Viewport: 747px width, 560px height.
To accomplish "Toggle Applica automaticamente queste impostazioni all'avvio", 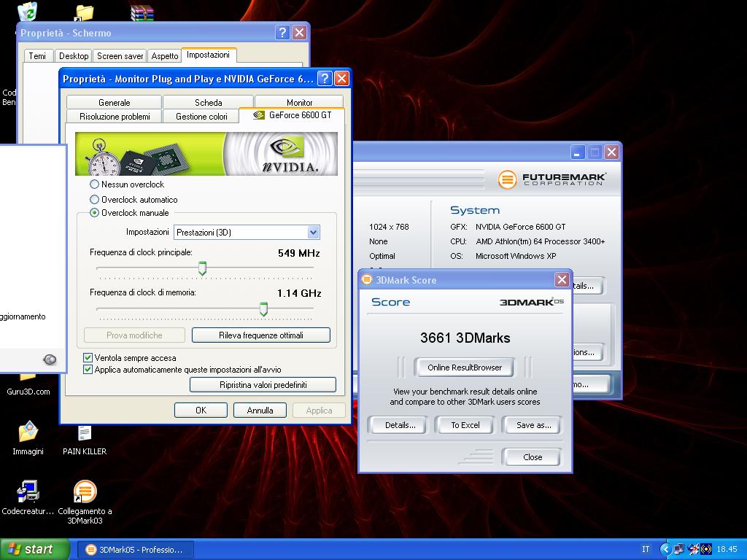I will coord(88,370).
